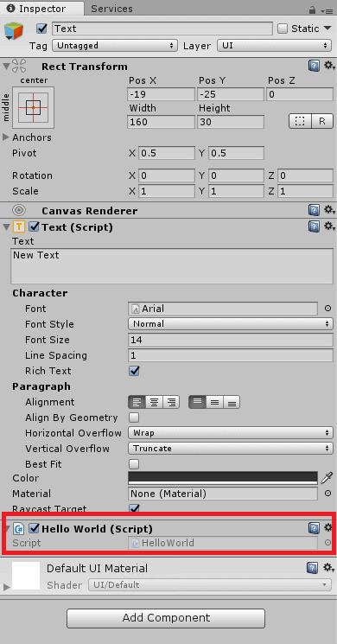337x644 pixels.
Task: Open the Horizontal Overflow dropdown
Action: [x=230, y=433]
